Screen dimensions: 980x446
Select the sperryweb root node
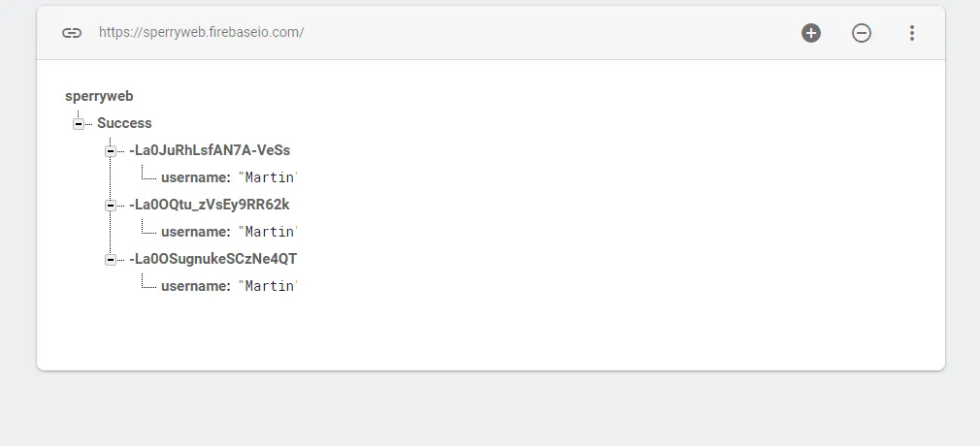click(x=98, y=96)
